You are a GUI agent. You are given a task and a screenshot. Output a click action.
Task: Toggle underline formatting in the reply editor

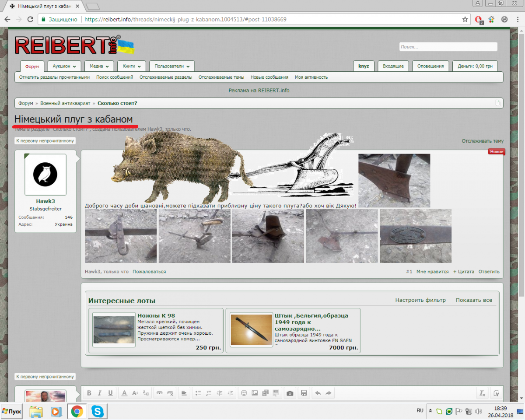(x=110, y=393)
